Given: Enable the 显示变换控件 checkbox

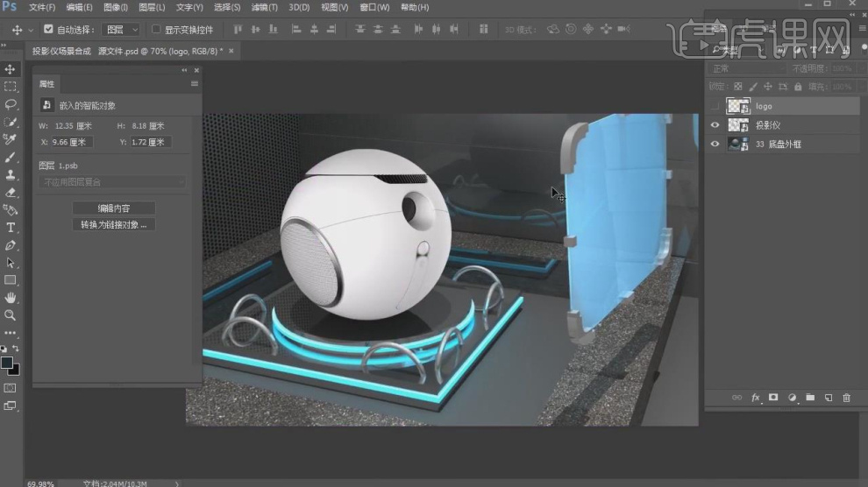Looking at the screenshot, I should click(x=157, y=29).
